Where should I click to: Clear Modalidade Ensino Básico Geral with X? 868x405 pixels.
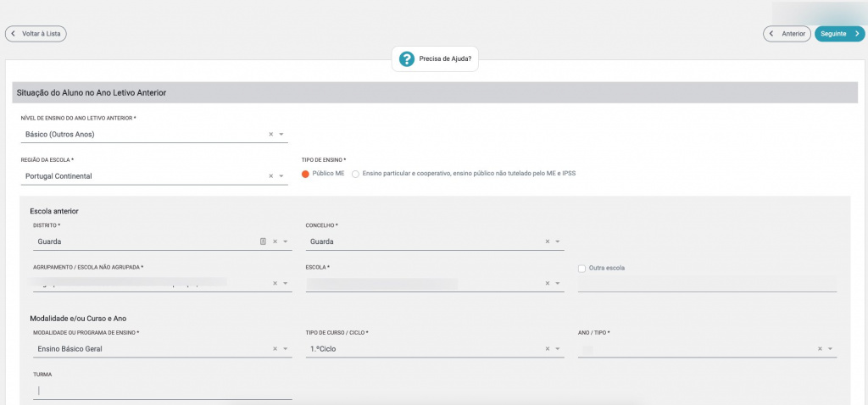275,348
